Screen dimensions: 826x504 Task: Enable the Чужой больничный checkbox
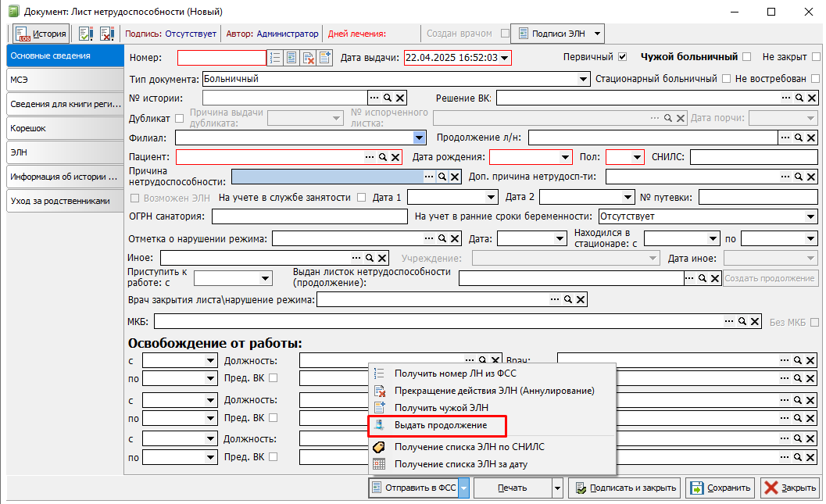(747, 57)
